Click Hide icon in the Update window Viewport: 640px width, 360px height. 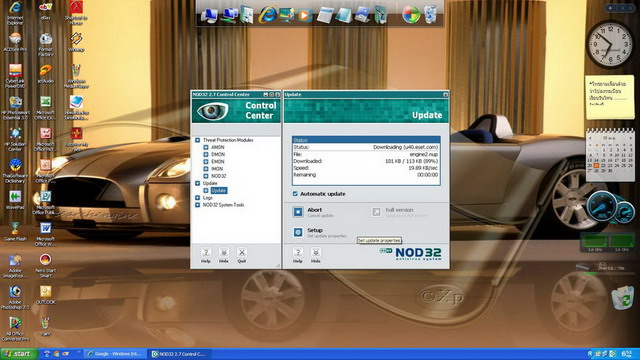click(x=316, y=253)
